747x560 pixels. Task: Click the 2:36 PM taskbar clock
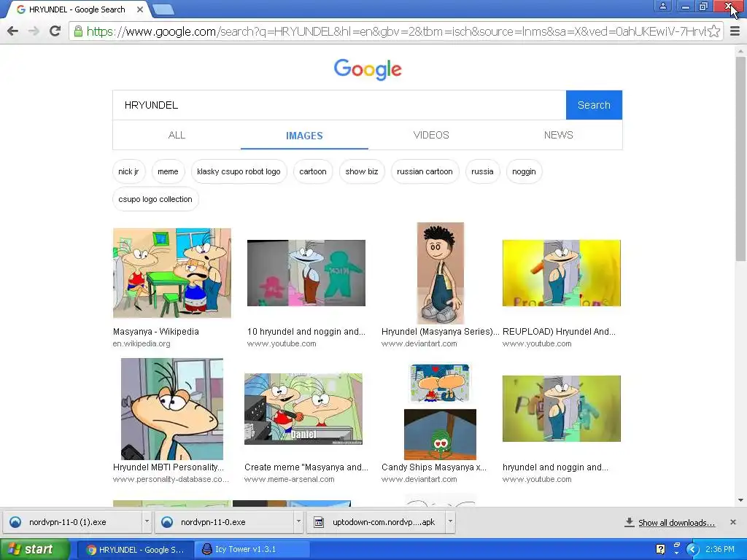click(x=720, y=550)
